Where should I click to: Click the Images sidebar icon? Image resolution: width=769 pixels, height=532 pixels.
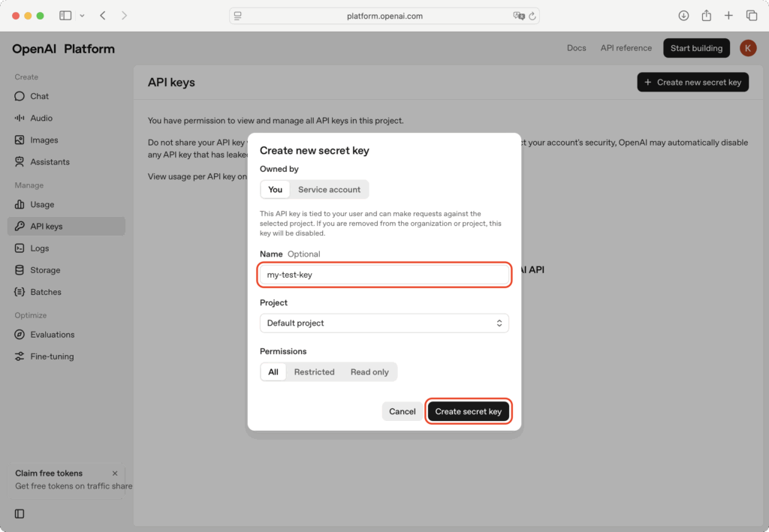(20, 140)
